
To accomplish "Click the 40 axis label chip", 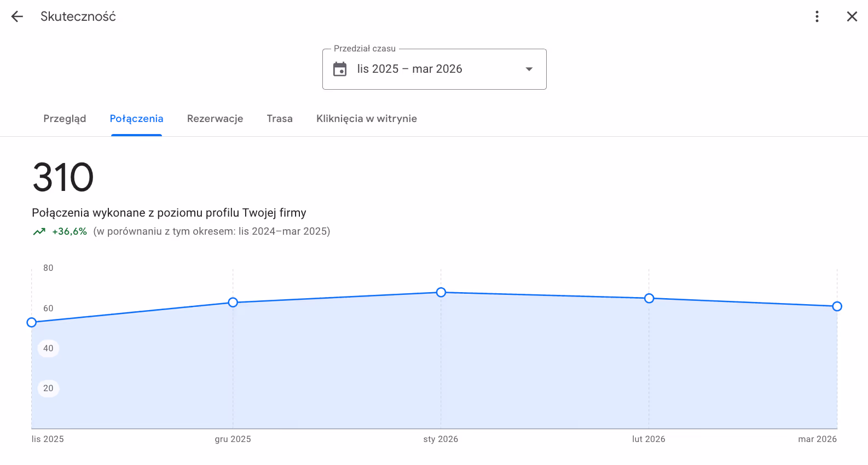I will (48, 348).
